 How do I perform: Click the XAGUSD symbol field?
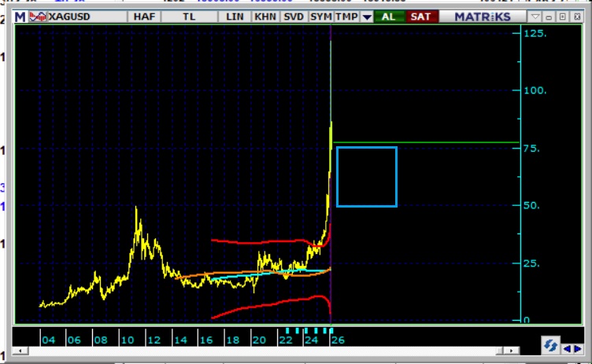click(76, 17)
